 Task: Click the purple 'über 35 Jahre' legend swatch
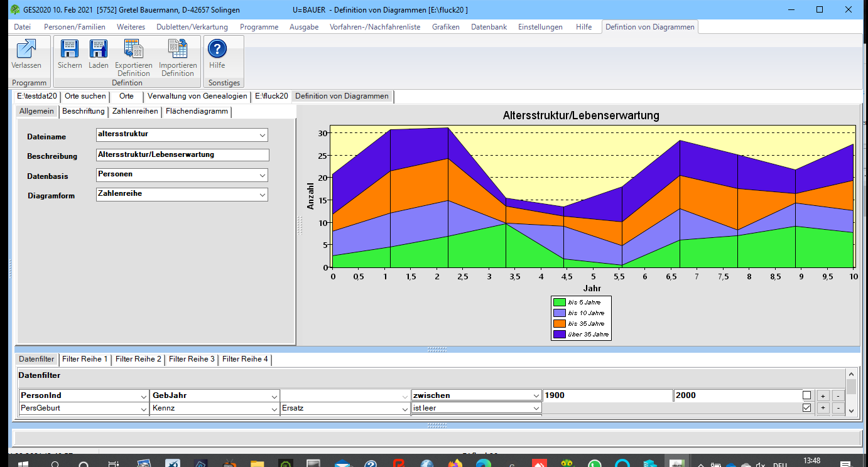pyautogui.click(x=559, y=335)
